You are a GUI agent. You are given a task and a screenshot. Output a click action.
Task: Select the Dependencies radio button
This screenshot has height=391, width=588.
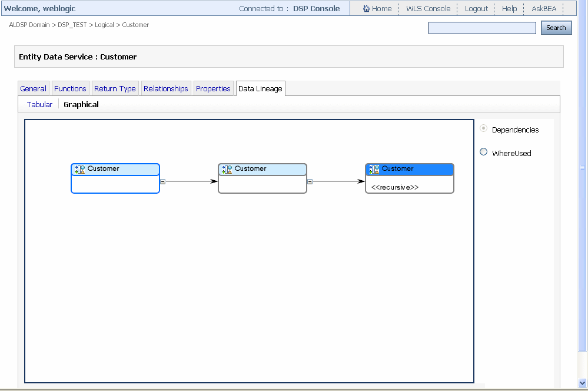click(x=483, y=128)
